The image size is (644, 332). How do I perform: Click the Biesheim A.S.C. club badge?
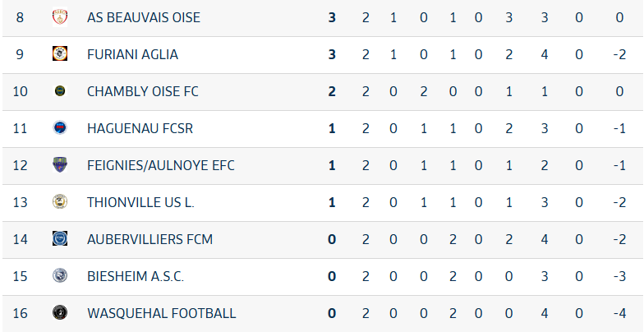tap(60, 276)
